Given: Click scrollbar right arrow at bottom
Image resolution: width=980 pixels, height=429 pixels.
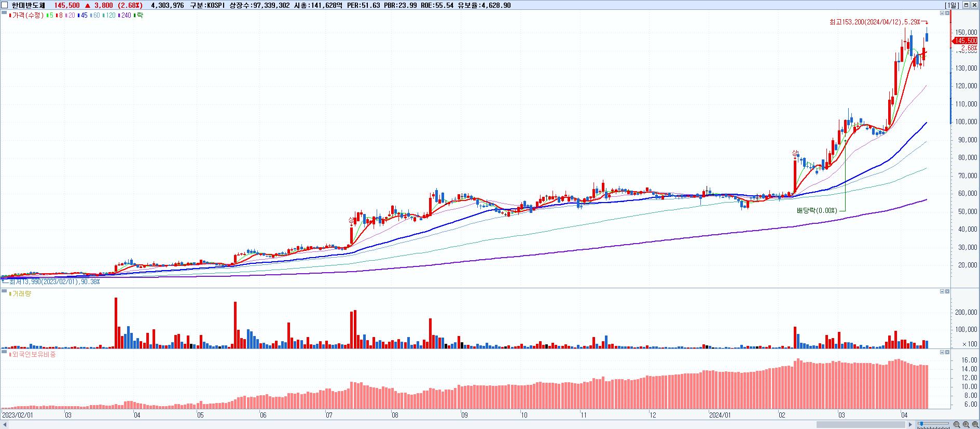Looking at the screenshot, I should coord(910,425).
